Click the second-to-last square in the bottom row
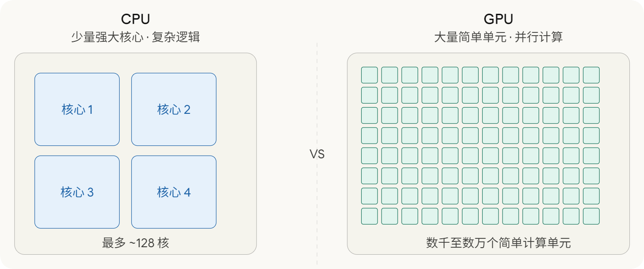Image resolution: width=644 pixels, height=269 pixels. click(x=571, y=216)
